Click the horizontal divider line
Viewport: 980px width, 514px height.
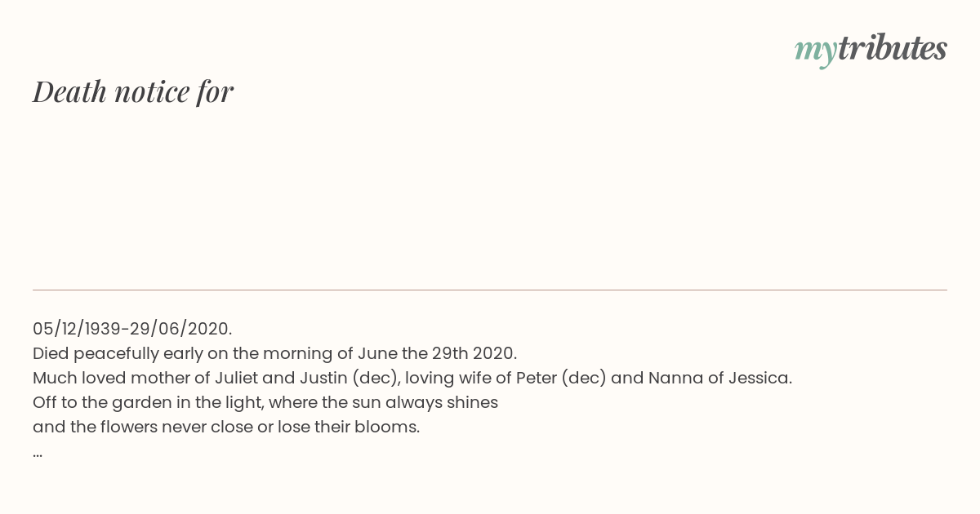pos(490,290)
